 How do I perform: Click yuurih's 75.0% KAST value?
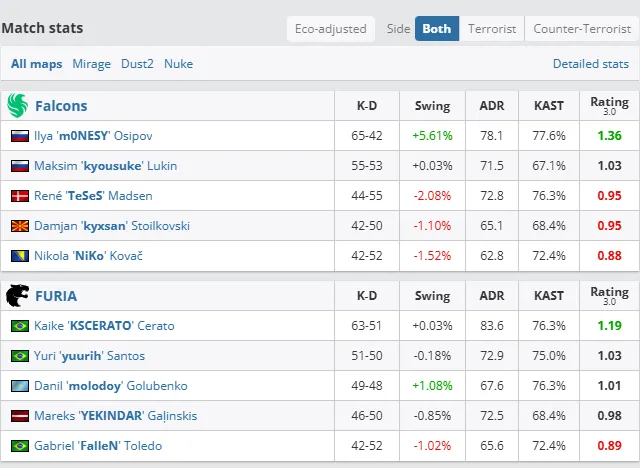[549, 356]
